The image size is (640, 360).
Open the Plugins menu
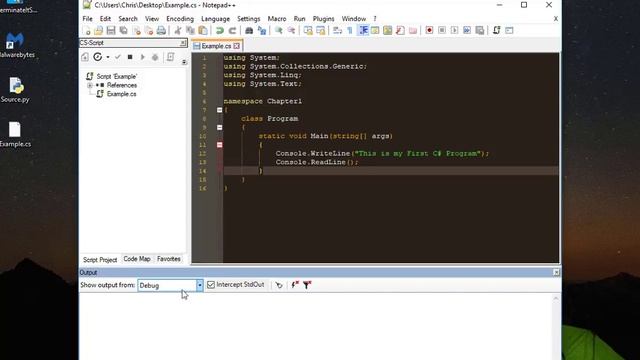(x=323, y=19)
